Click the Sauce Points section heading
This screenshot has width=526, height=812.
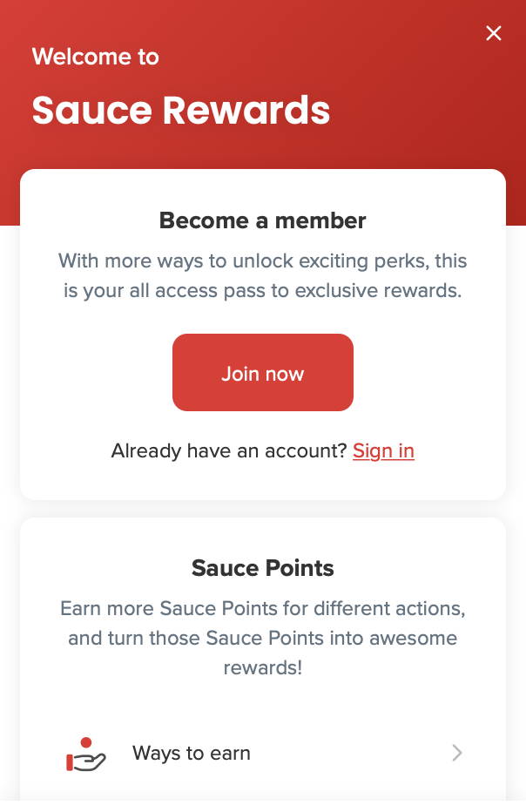click(263, 568)
